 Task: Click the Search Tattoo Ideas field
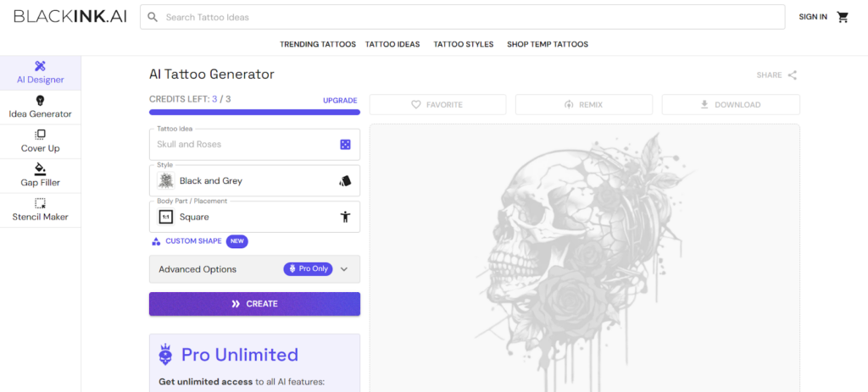click(466, 17)
